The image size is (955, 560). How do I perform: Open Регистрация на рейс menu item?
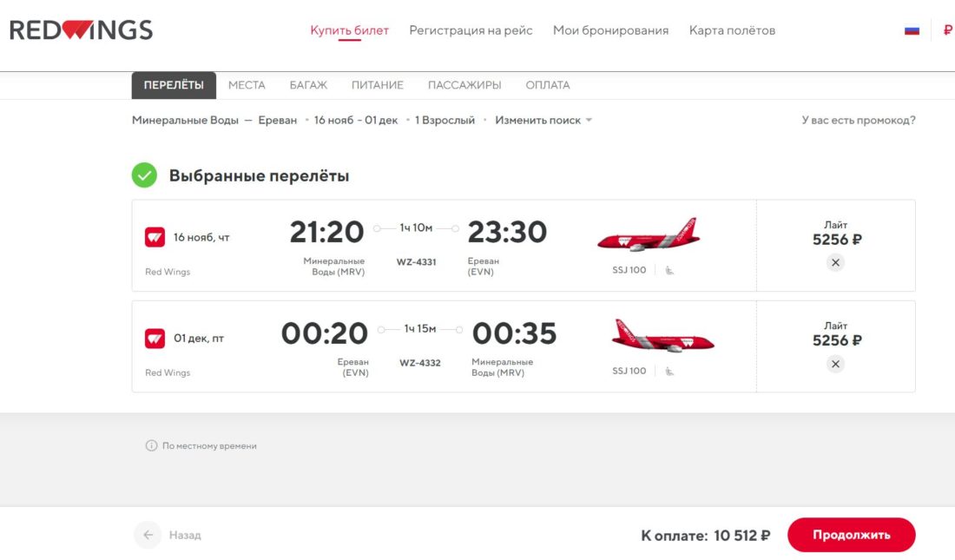(471, 30)
